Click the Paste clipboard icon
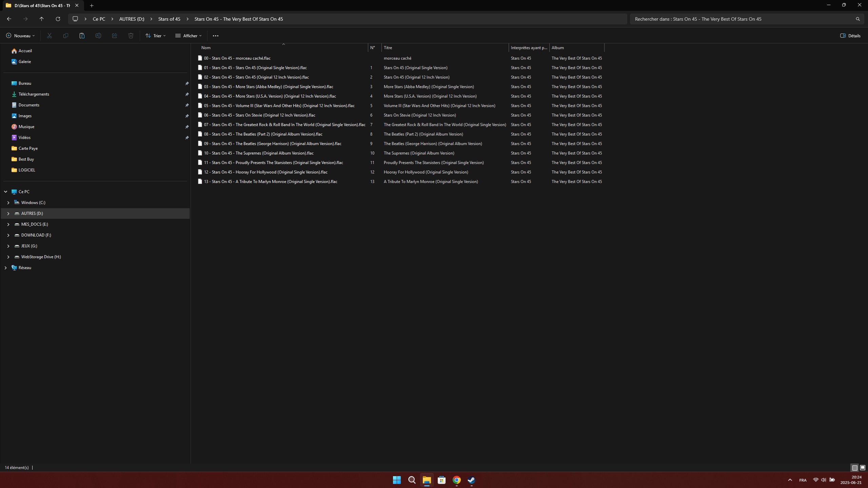The image size is (868, 488). 82,36
